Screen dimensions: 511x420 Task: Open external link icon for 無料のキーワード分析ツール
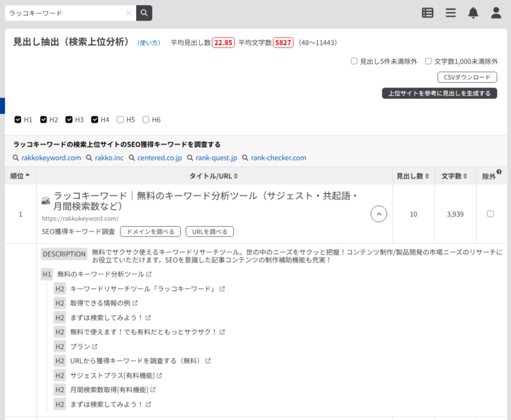[x=149, y=274]
